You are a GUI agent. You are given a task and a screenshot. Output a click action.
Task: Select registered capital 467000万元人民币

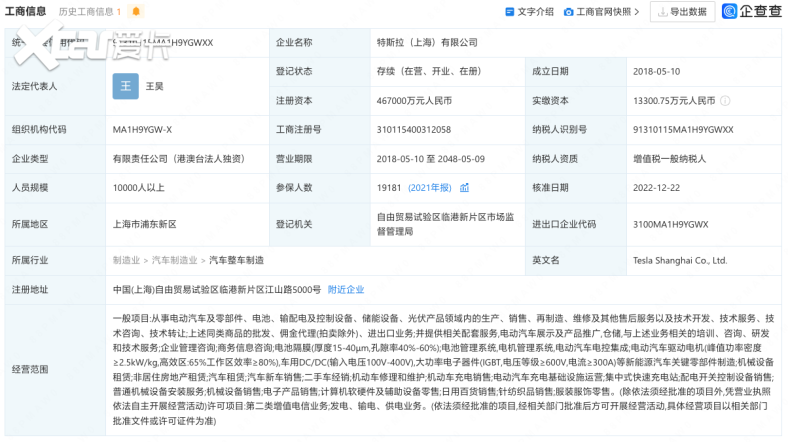pos(414,101)
